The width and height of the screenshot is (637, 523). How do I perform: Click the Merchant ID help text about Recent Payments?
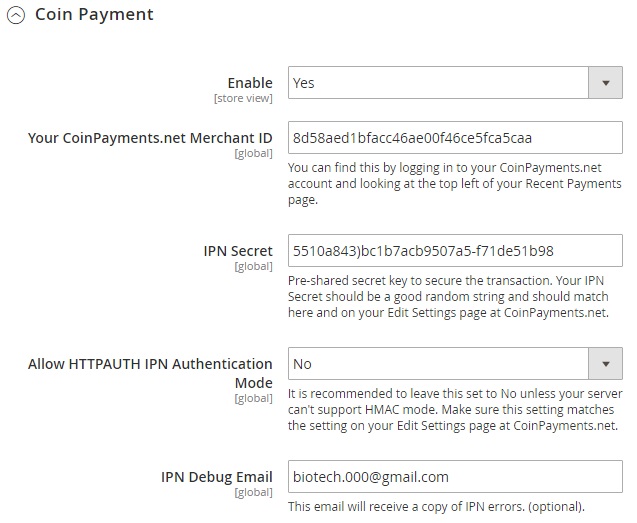pyautogui.click(x=454, y=184)
